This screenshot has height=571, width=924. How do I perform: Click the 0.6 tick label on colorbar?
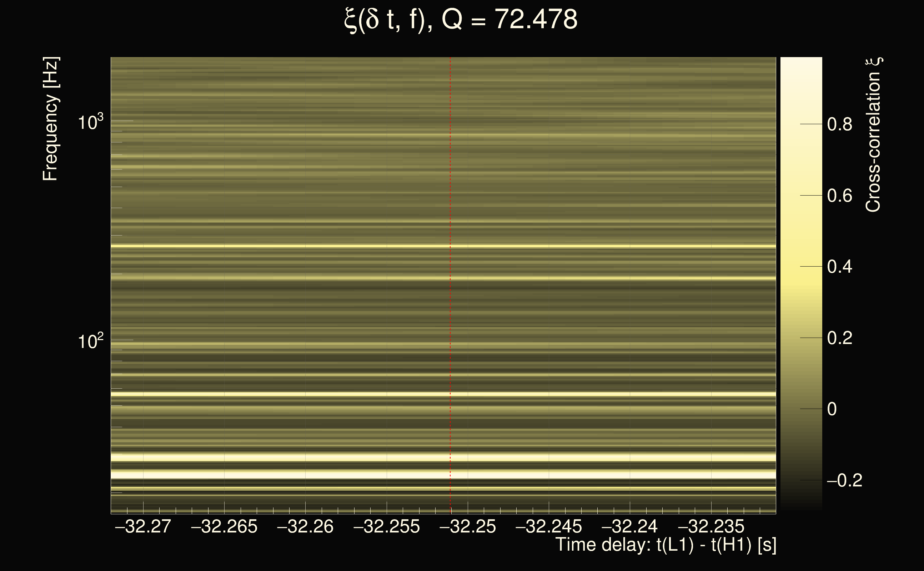click(839, 196)
